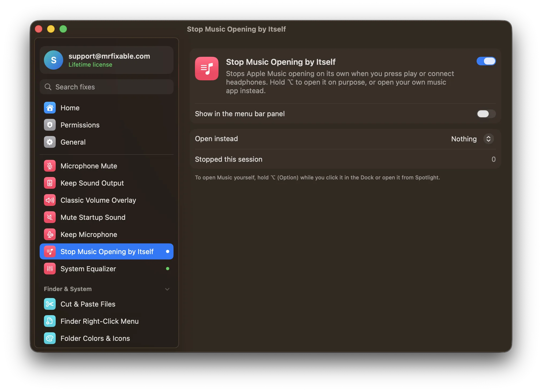Collapse the Finder & System section chevron
This screenshot has height=392, width=542.
pos(167,289)
